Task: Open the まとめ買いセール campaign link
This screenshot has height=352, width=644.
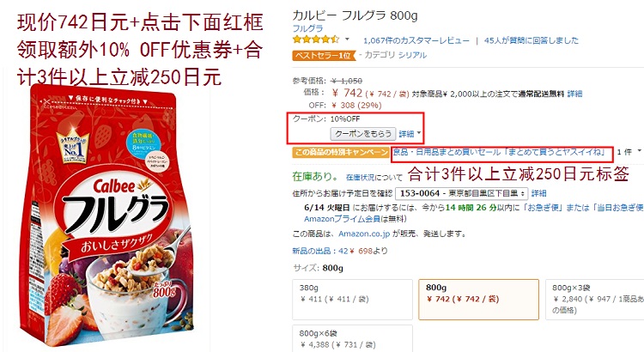Action: [500, 152]
